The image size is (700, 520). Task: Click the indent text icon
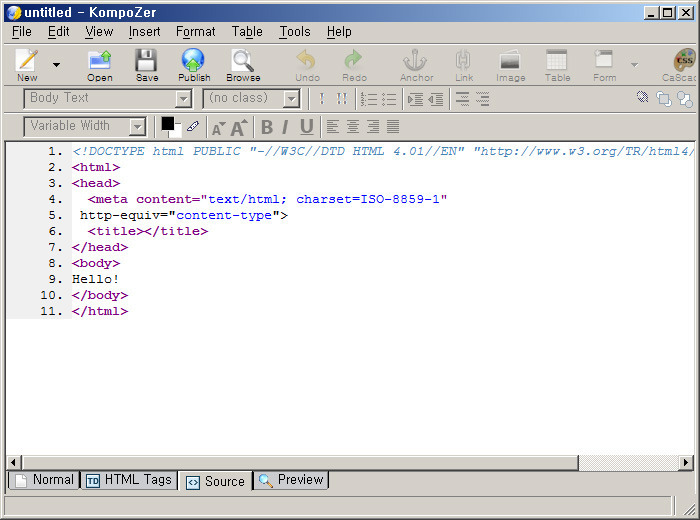416,99
